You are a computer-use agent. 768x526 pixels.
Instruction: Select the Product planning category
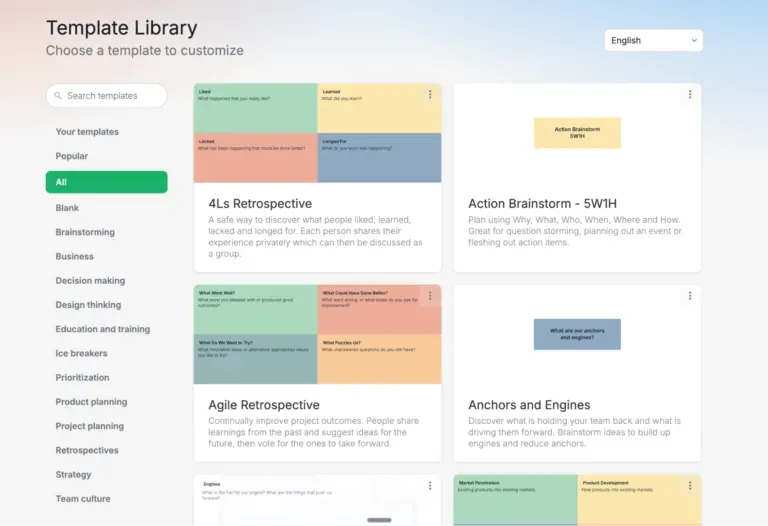pyautogui.click(x=92, y=402)
